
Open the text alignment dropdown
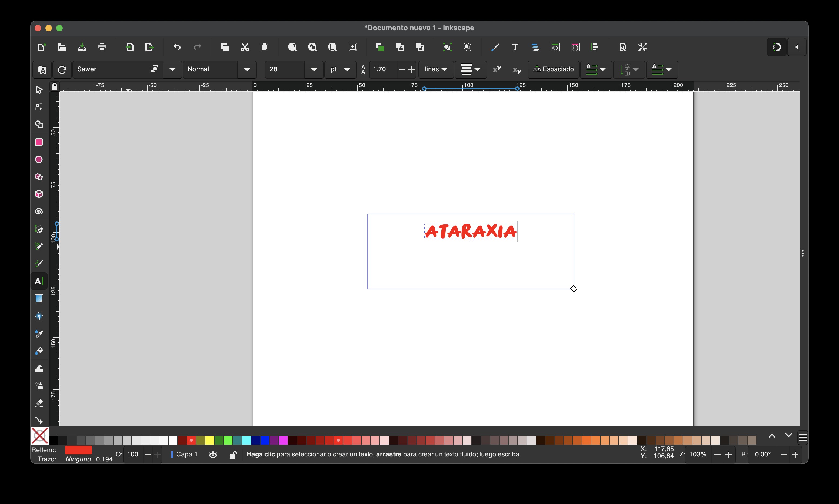click(x=471, y=70)
